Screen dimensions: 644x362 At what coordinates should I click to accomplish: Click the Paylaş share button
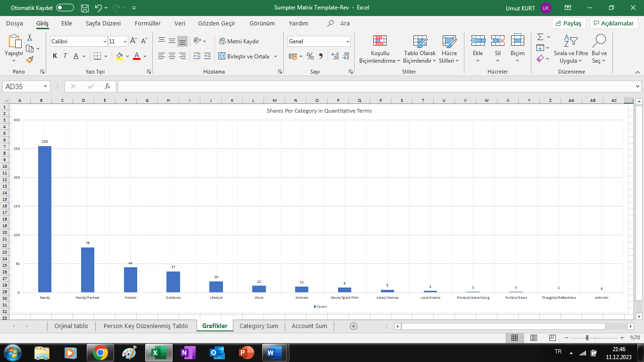(x=569, y=23)
